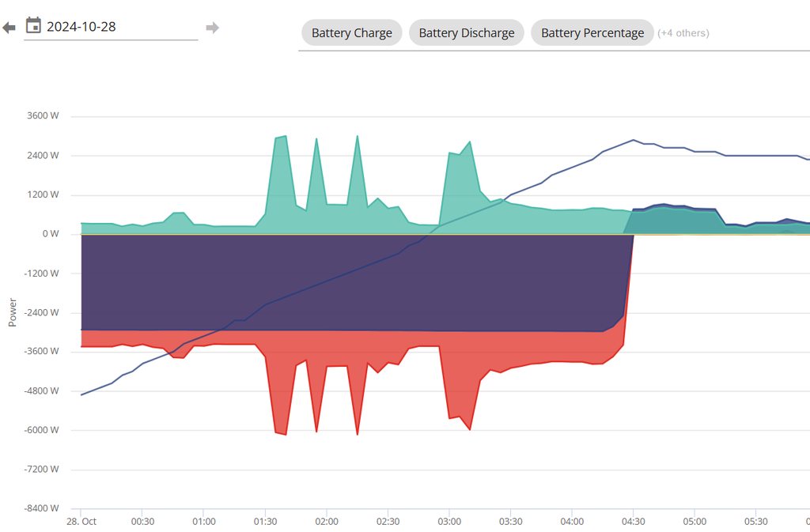Click the vertical "Power" axis title
Screen dimensions: 810x532
pos(12,312)
